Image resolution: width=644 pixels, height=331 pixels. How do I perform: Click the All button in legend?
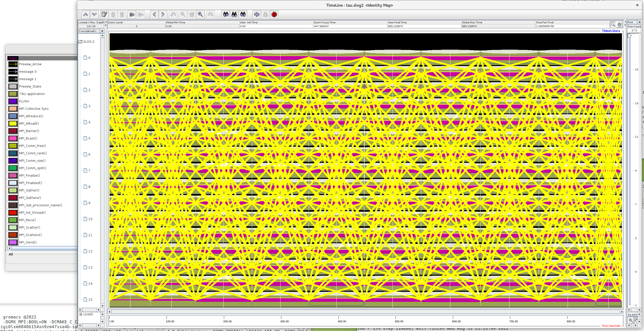(11, 254)
